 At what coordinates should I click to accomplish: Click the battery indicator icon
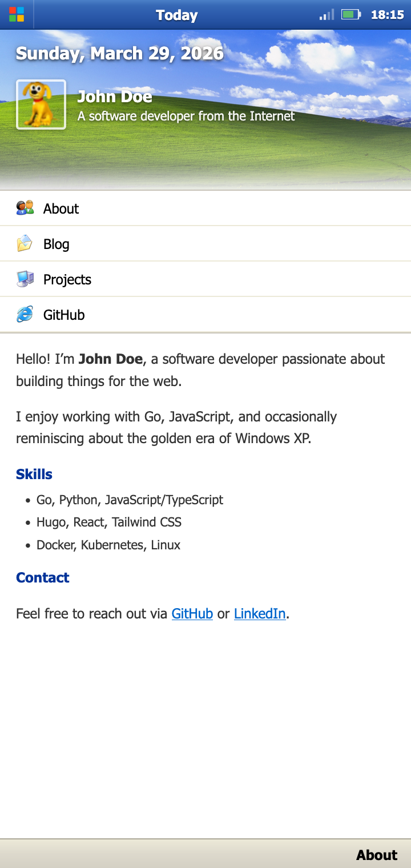(x=351, y=14)
